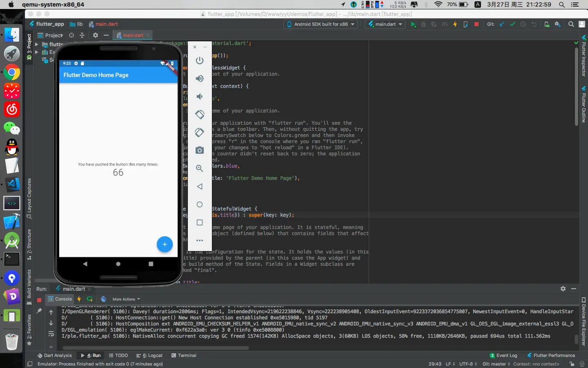Toggle 1: Project side panel
This screenshot has width=588, height=368.
tap(29, 47)
